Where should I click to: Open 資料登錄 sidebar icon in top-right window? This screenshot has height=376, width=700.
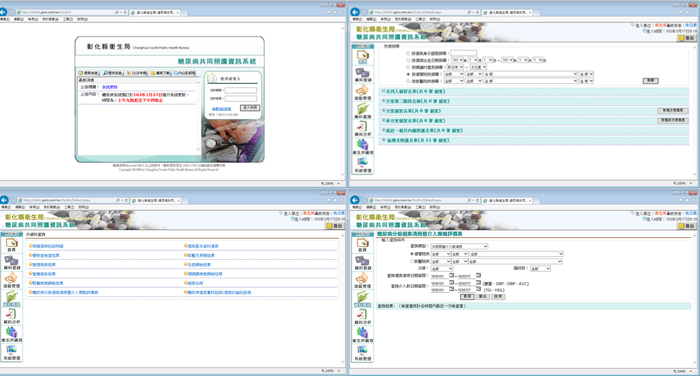coord(362,75)
